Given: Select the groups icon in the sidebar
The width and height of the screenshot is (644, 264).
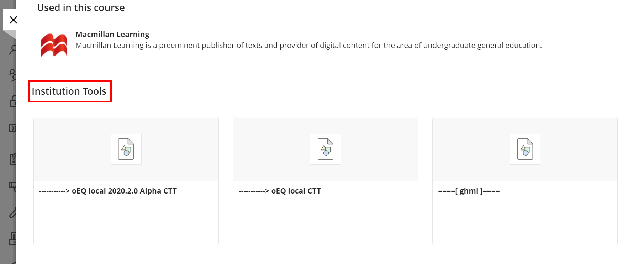Looking at the screenshot, I should (x=13, y=75).
